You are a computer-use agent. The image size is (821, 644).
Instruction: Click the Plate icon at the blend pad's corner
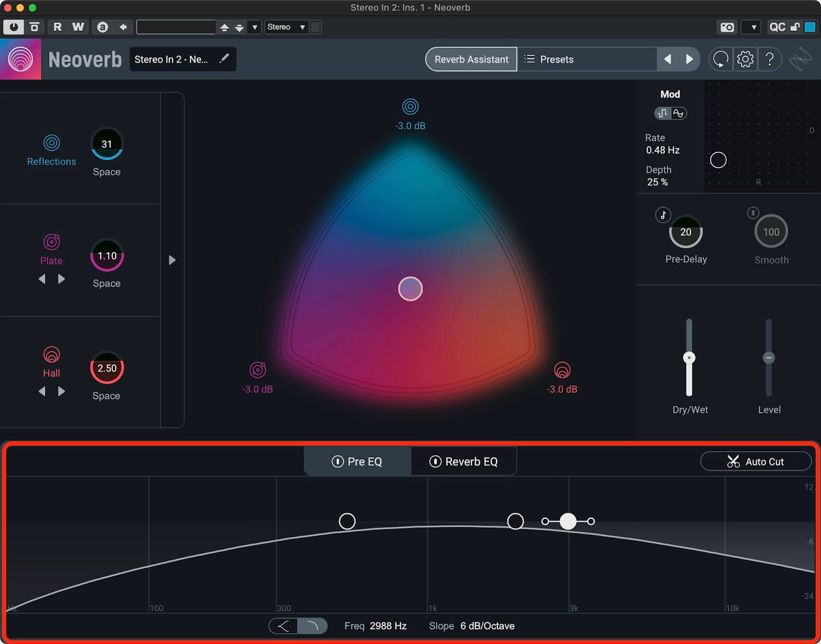[258, 370]
